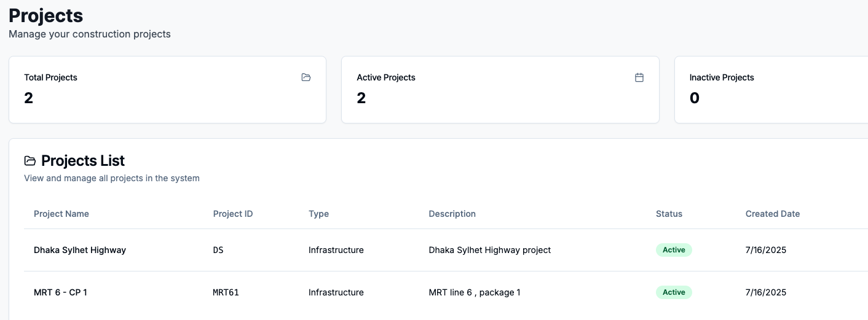Select the Total Projects summary card
The height and width of the screenshot is (320, 868).
point(167,90)
